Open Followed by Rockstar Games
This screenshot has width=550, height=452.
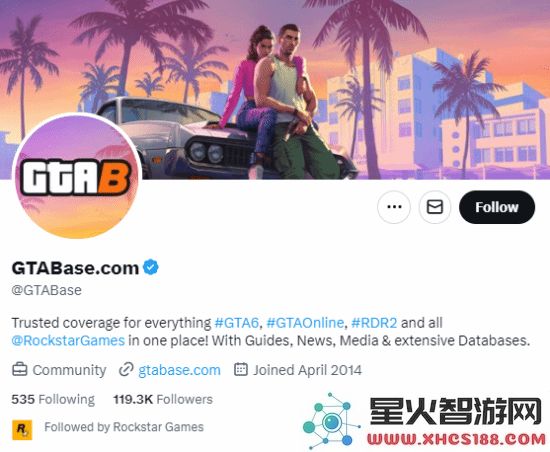pos(124,427)
